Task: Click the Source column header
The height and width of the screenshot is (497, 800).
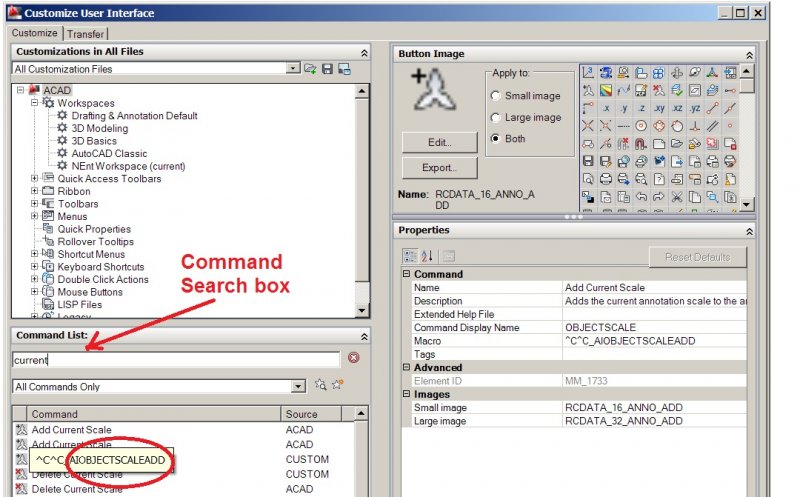Action: tap(311, 414)
